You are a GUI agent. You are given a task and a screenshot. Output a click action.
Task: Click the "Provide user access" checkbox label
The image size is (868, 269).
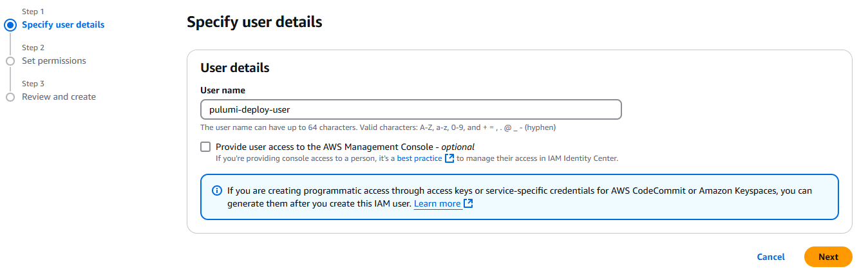point(345,147)
